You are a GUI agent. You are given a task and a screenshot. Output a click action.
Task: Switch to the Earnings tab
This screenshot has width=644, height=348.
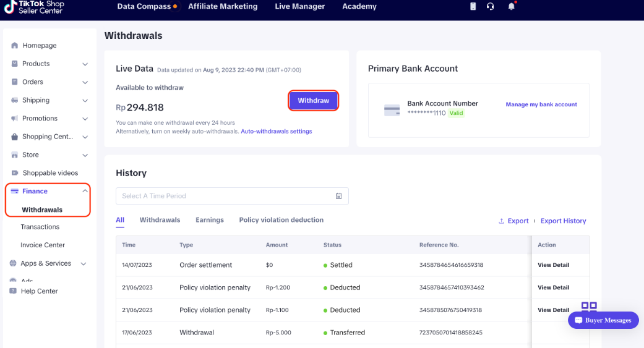click(210, 220)
